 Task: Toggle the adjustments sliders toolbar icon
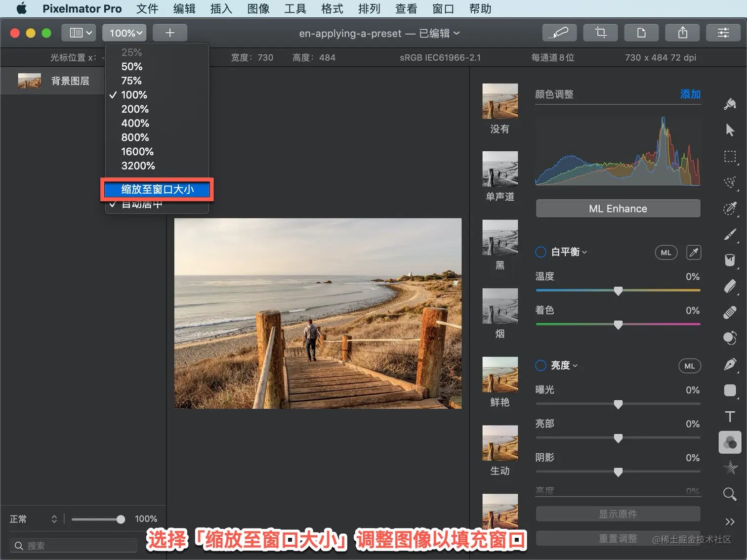click(723, 33)
